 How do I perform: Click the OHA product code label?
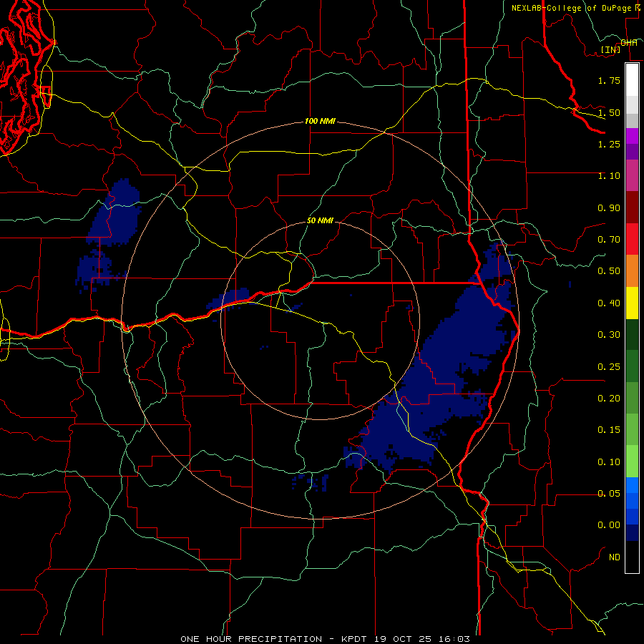coord(629,43)
